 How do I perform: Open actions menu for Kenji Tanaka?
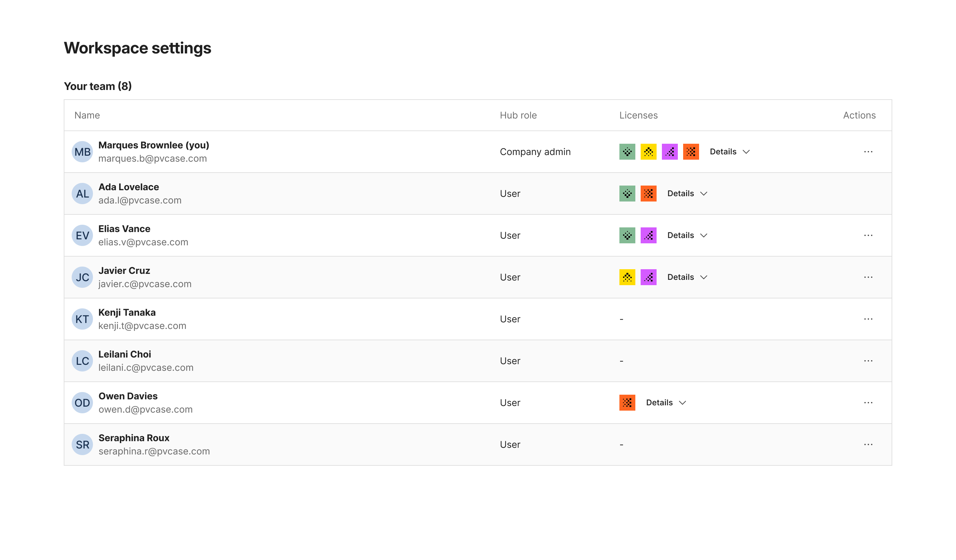[868, 319]
